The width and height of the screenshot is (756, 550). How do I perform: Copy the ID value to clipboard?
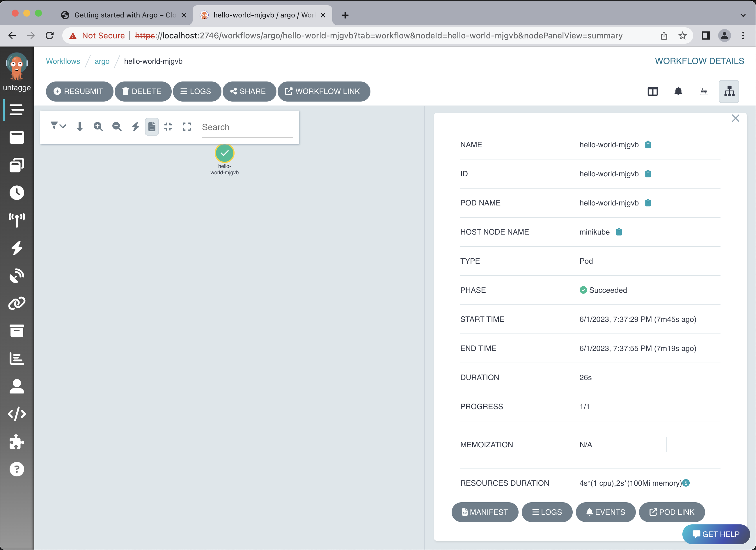[648, 174]
